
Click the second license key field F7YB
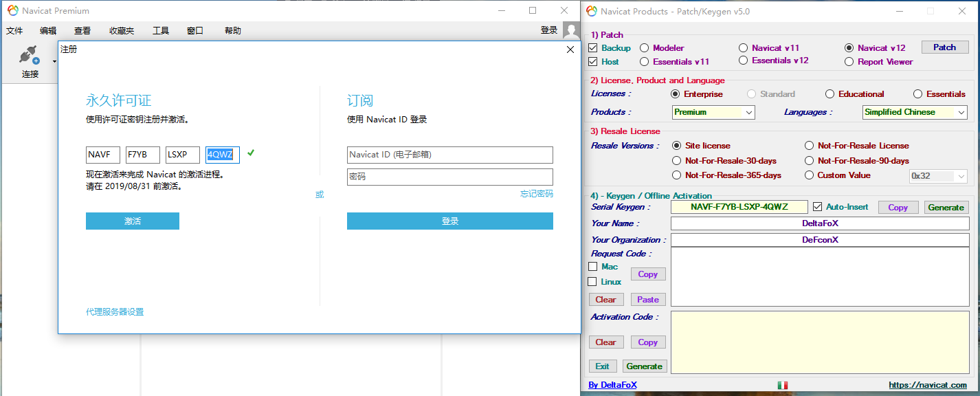coord(143,155)
